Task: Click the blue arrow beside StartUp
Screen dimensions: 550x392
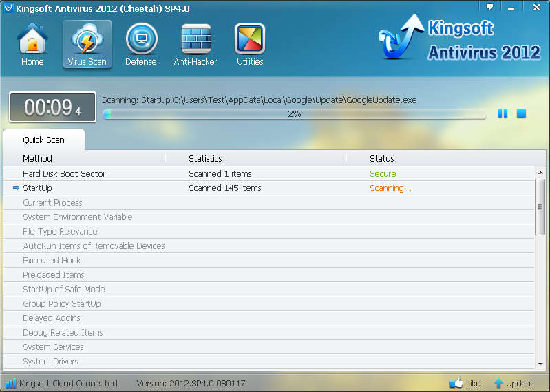Action: [16, 188]
